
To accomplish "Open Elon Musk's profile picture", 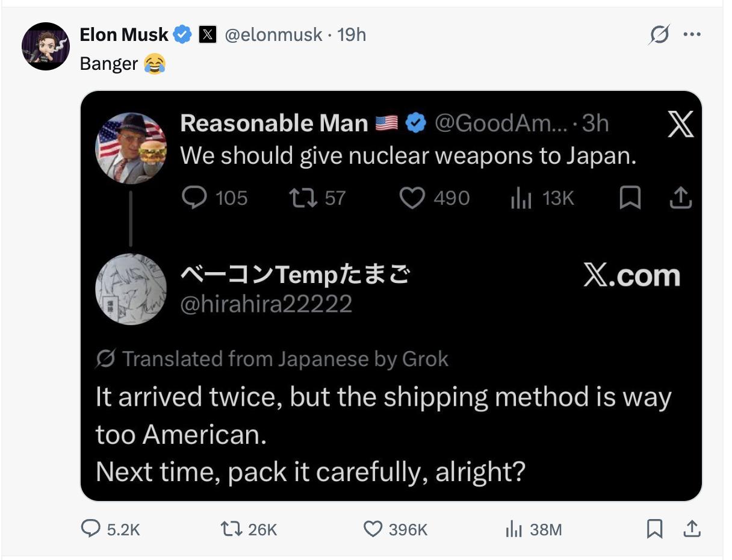I will point(46,46).
